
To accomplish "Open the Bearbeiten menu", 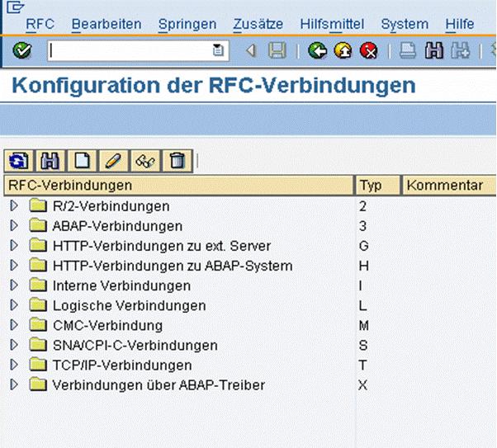I will 106,24.
